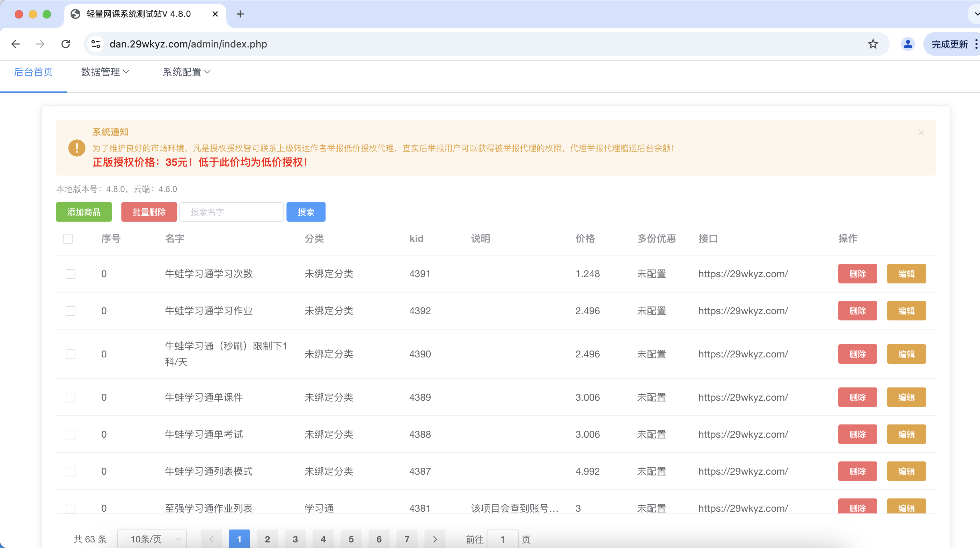
Task: Edit 牛蛙学习通学习作业 row
Action: coord(907,311)
